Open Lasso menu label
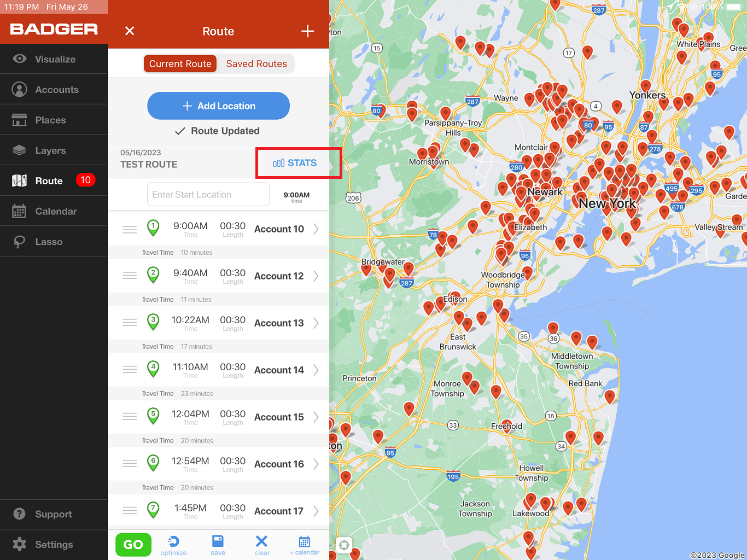The height and width of the screenshot is (560, 747). (x=49, y=242)
